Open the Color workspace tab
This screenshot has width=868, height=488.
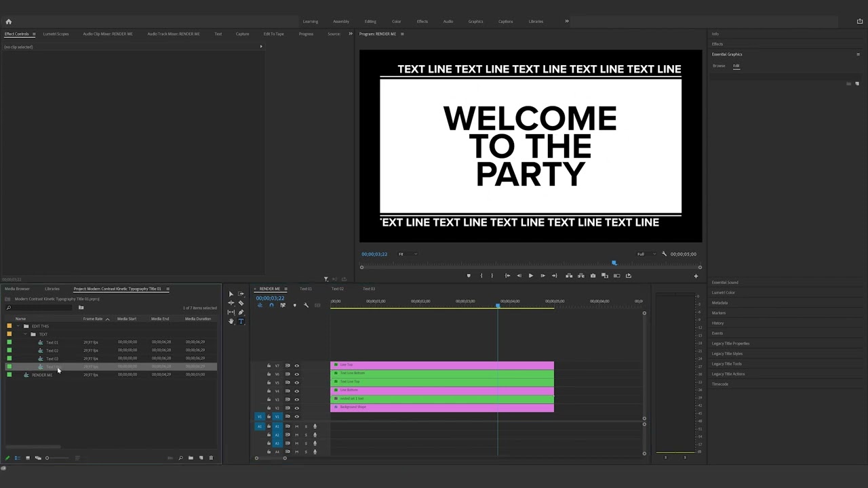tap(397, 22)
